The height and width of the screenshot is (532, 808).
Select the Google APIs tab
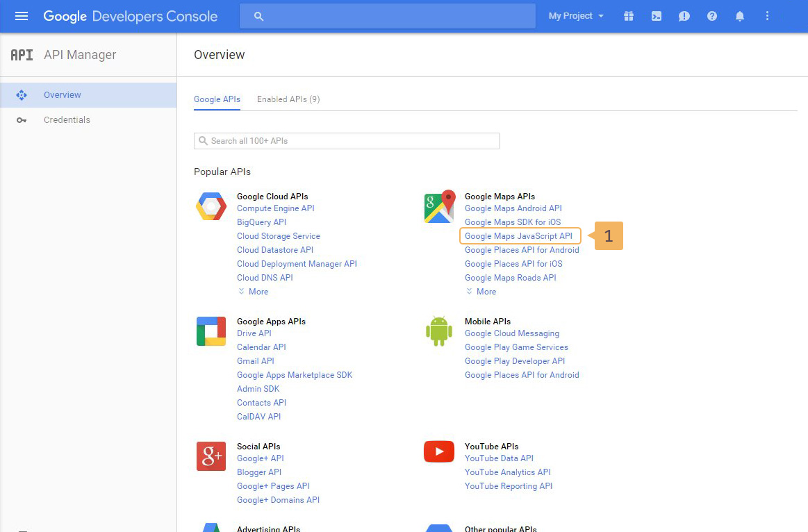pyautogui.click(x=217, y=99)
